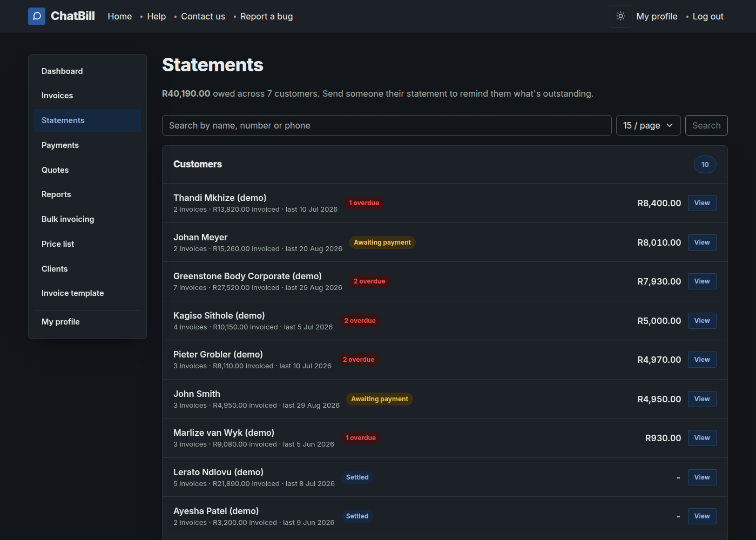
Task: Open the Help link in top navigation
Action: point(157,16)
